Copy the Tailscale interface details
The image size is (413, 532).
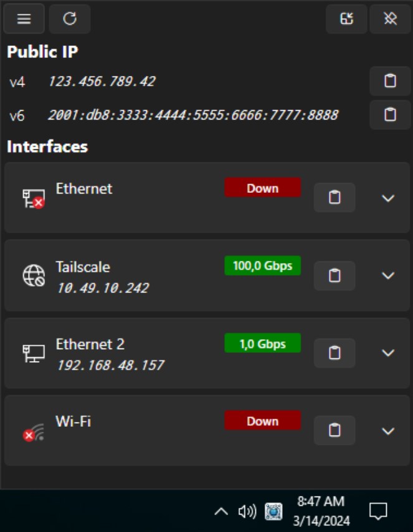pyautogui.click(x=335, y=274)
